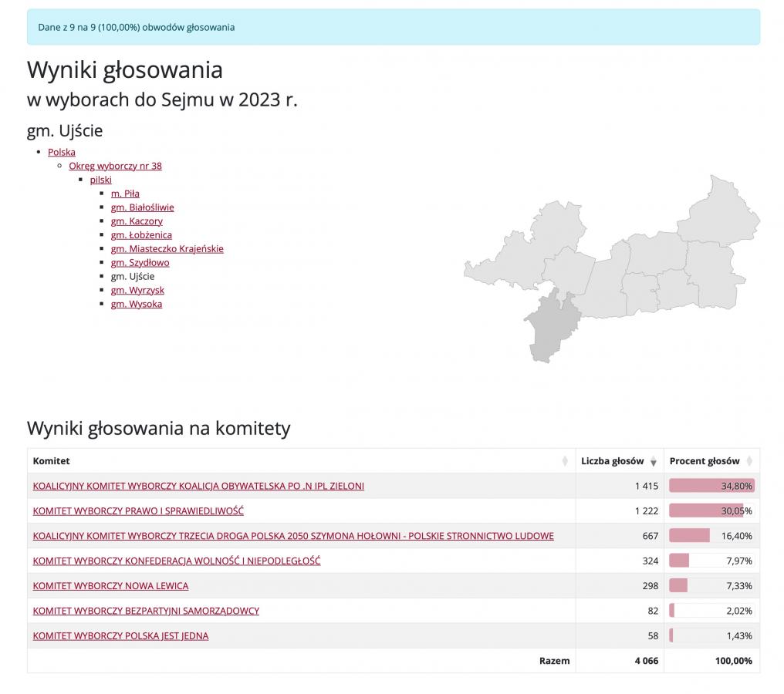
Task: Open the Polska breadcrumb link
Action: [x=62, y=152]
